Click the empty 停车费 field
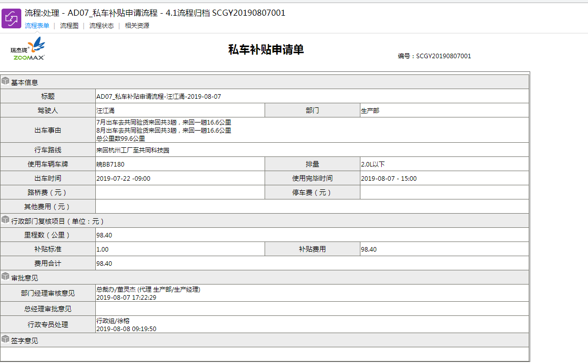The width and height of the screenshot is (588, 364). click(444, 192)
